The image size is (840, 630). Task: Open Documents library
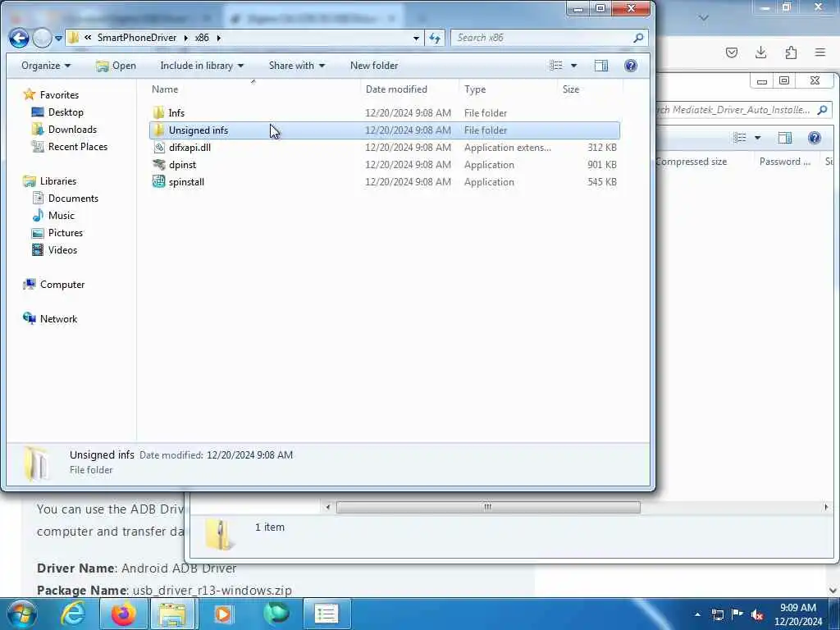point(73,199)
